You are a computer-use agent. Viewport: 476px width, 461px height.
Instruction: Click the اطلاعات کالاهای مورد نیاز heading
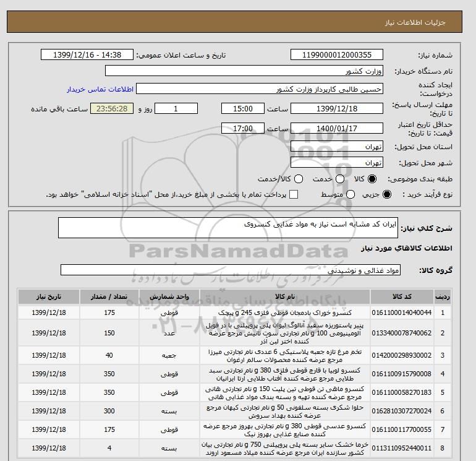pos(407,248)
